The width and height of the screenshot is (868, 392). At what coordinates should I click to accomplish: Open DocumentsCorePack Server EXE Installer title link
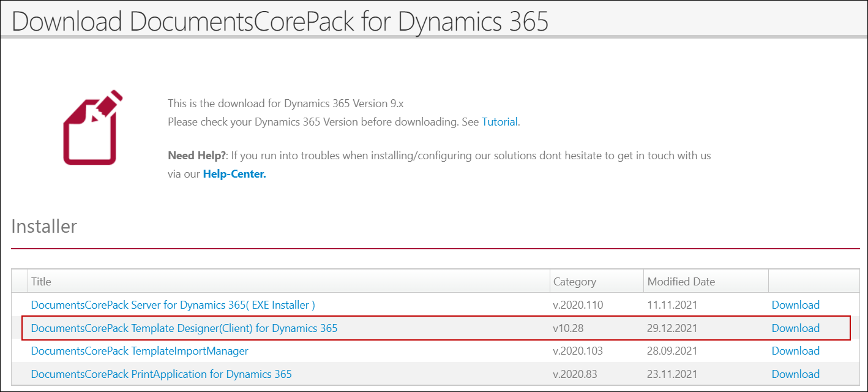[173, 305]
